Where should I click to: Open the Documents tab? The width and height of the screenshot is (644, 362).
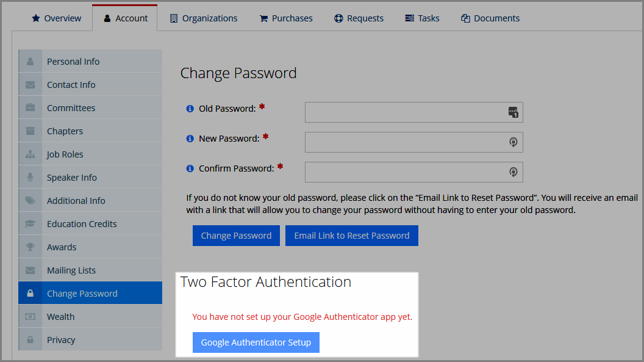point(490,18)
